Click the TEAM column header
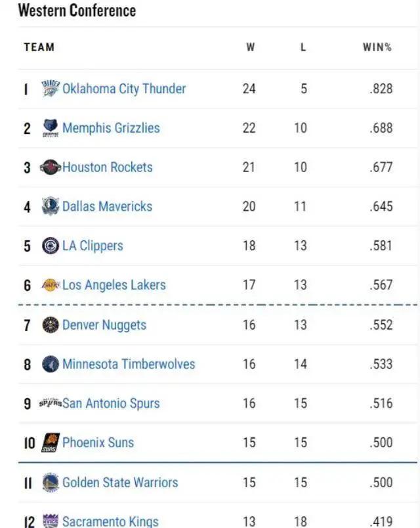 point(39,47)
